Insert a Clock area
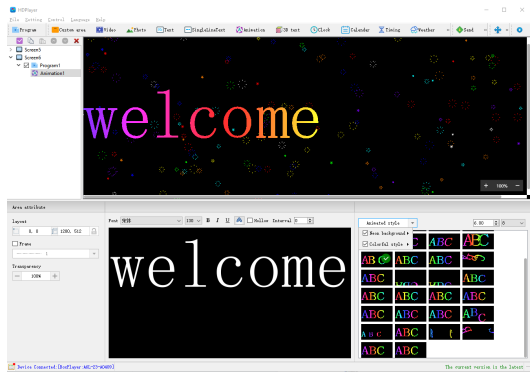 [x=320, y=30]
